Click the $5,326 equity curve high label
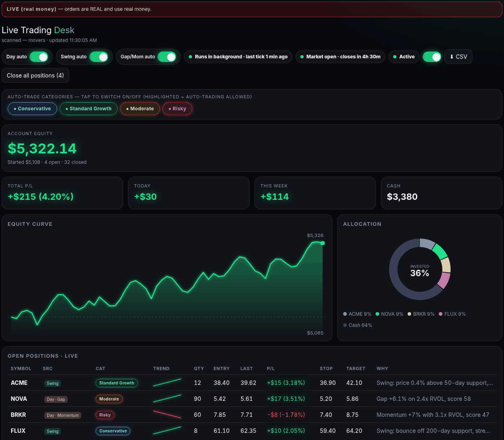The image size is (504, 440). 315,235
